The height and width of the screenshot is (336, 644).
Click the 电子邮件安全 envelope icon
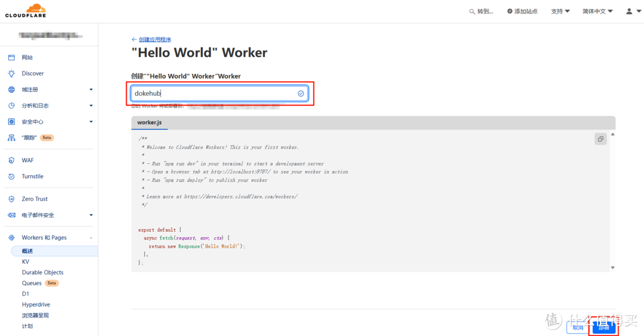(x=11, y=215)
